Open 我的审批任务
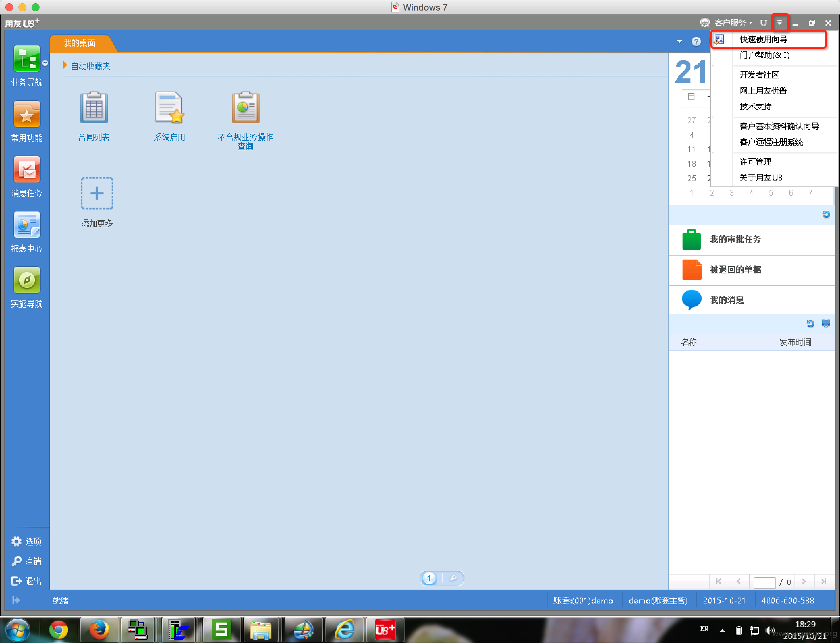 point(752,239)
